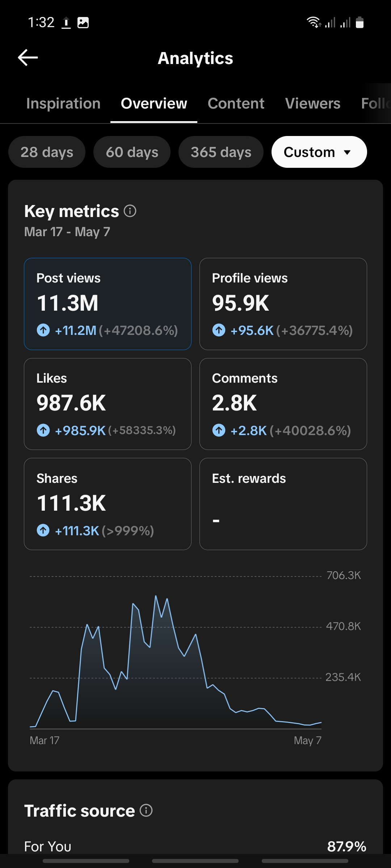Select the Profile views metric card
This screenshot has width=391, height=868.
[x=283, y=304]
